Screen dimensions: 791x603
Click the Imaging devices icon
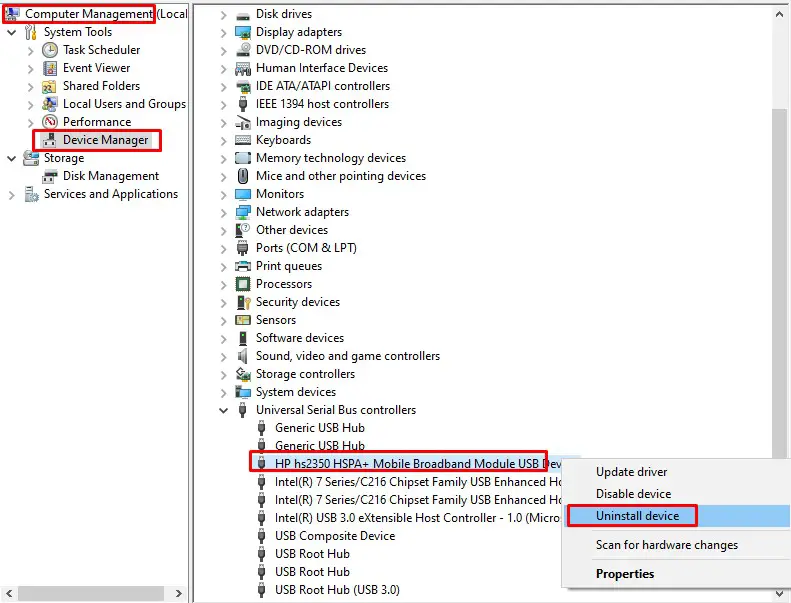pyautogui.click(x=243, y=122)
